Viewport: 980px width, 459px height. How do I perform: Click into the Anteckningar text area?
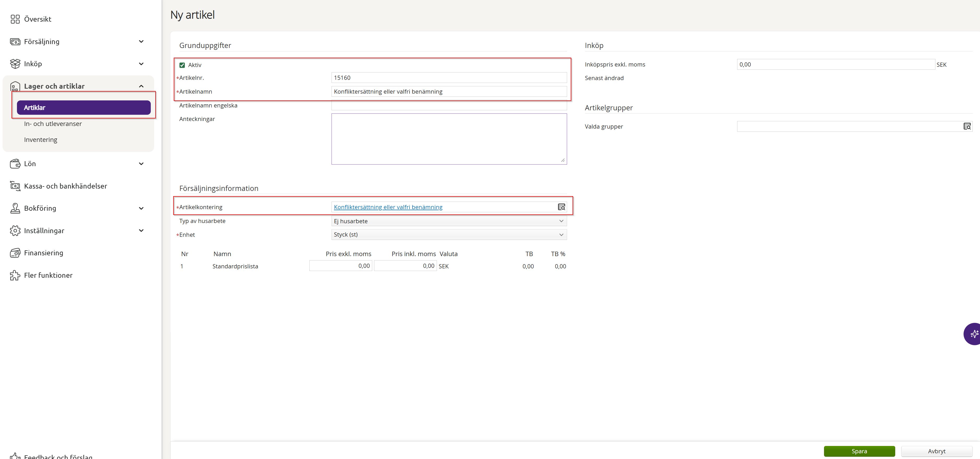coord(449,139)
